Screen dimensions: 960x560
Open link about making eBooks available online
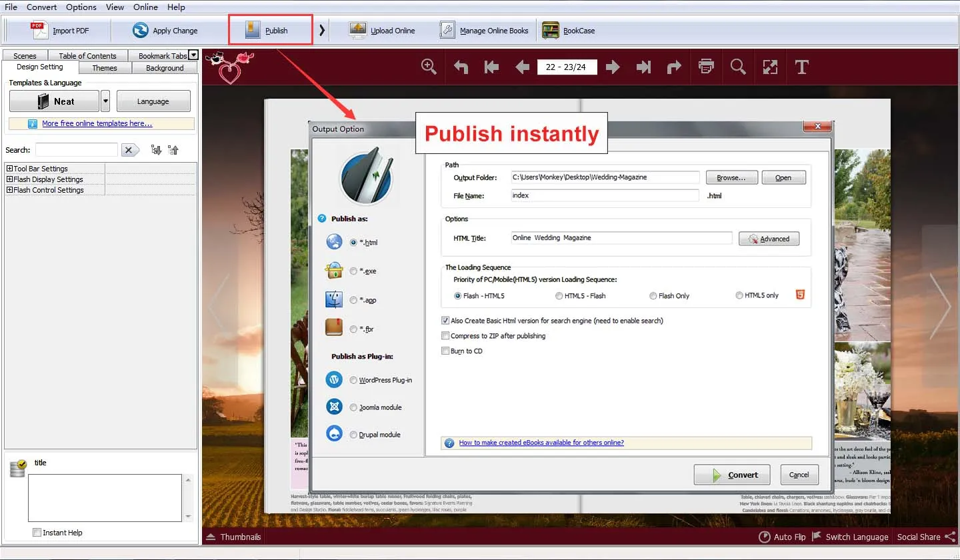point(541,443)
